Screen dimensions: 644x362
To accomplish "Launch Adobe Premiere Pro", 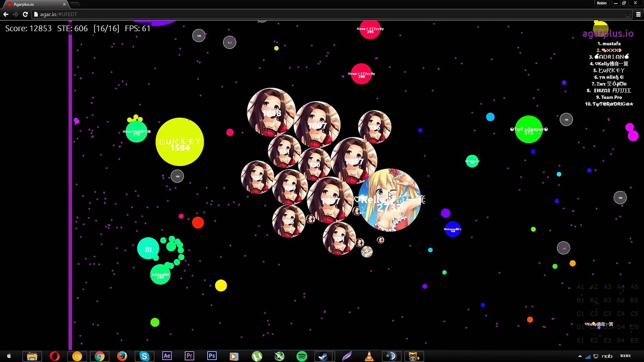I will coord(189,356).
